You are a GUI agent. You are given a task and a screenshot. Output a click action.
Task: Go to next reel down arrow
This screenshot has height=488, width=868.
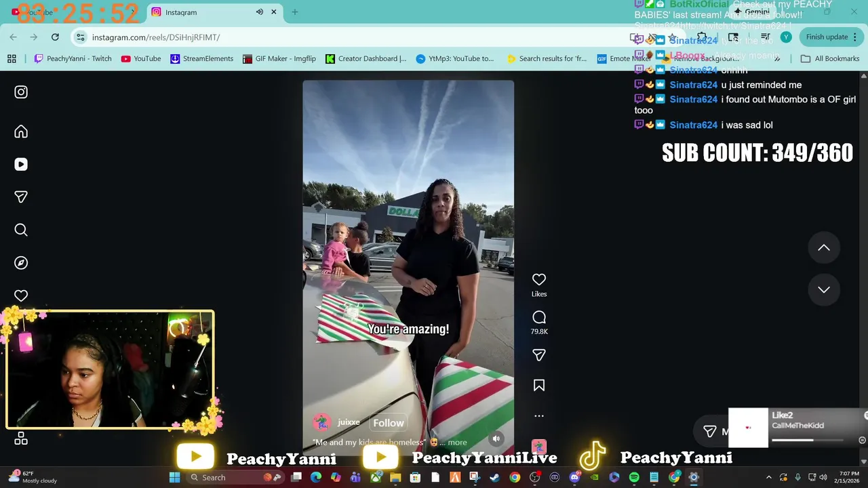(x=824, y=290)
